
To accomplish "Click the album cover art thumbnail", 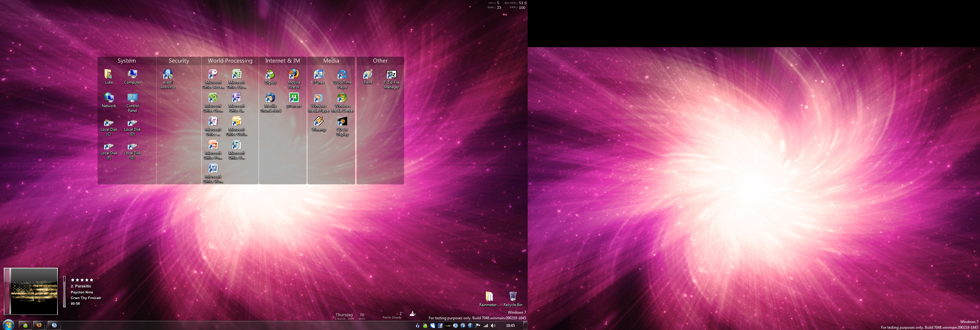I will point(34,291).
